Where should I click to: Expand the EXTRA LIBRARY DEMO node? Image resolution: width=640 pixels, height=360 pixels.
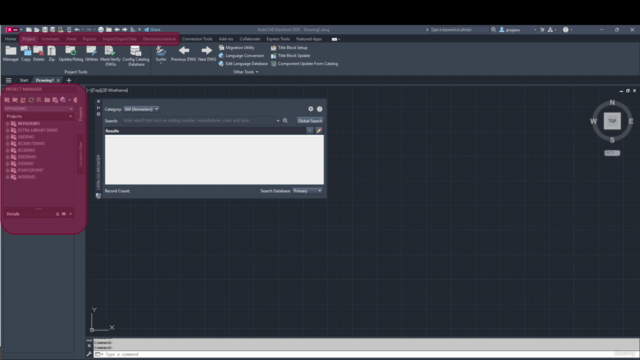tap(7, 130)
